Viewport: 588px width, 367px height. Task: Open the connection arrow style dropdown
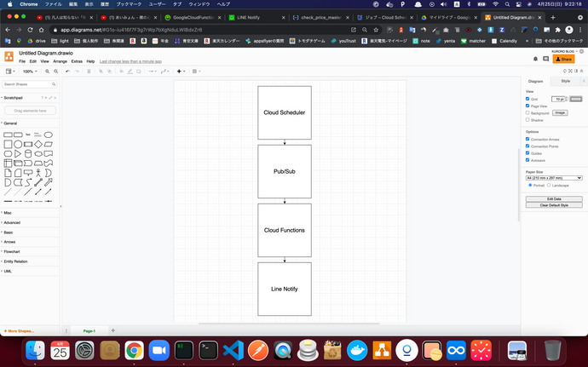click(x=152, y=72)
